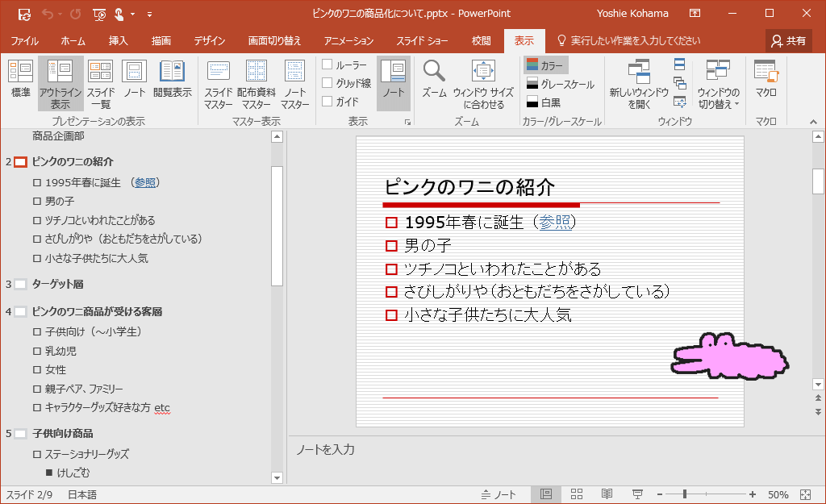Switch to the Animations (アニメーション) tab
The height and width of the screenshot is (504, 826).
coord(348,40)
